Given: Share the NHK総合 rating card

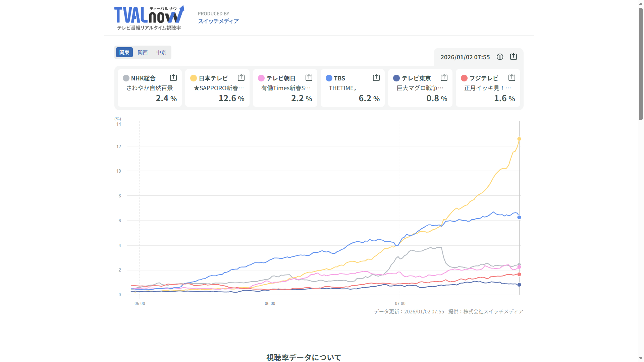Looking at the screenshot, I should point(173,78).
